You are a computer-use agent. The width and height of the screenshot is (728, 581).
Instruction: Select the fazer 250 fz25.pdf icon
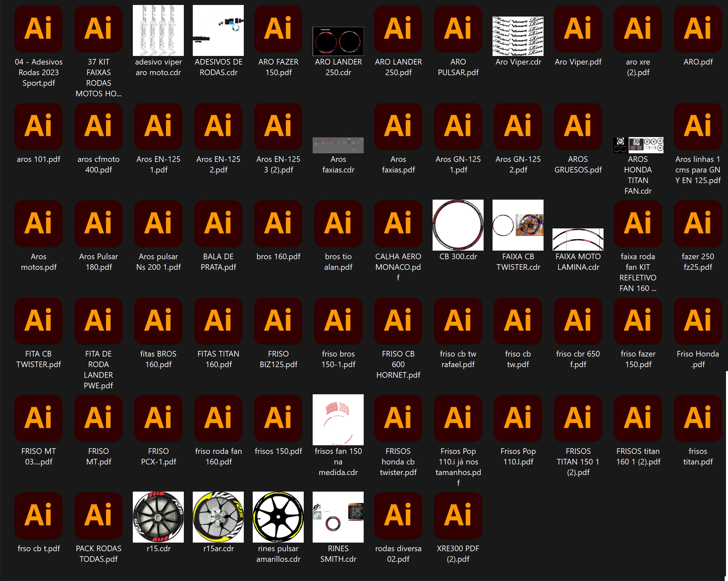coord(698,223)
